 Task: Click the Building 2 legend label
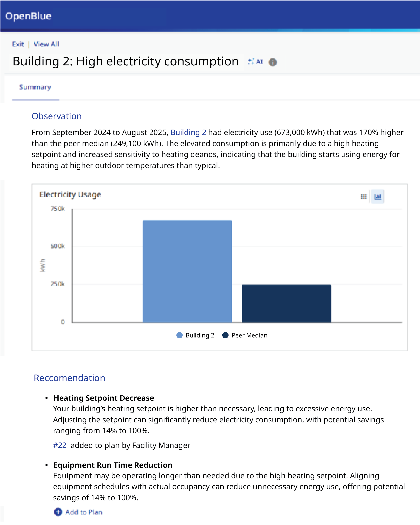coord(200,335)
